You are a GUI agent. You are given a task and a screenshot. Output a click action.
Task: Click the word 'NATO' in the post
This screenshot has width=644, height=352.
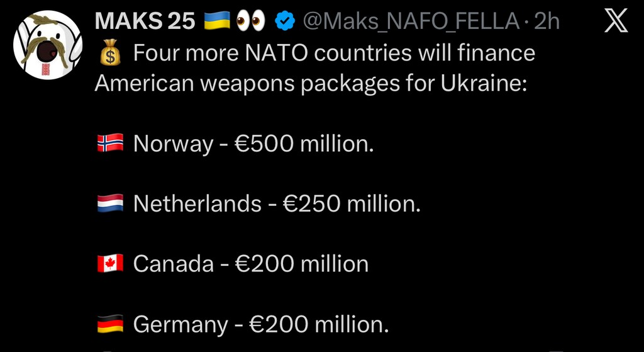pyautogui.click(x=279, y=54)
